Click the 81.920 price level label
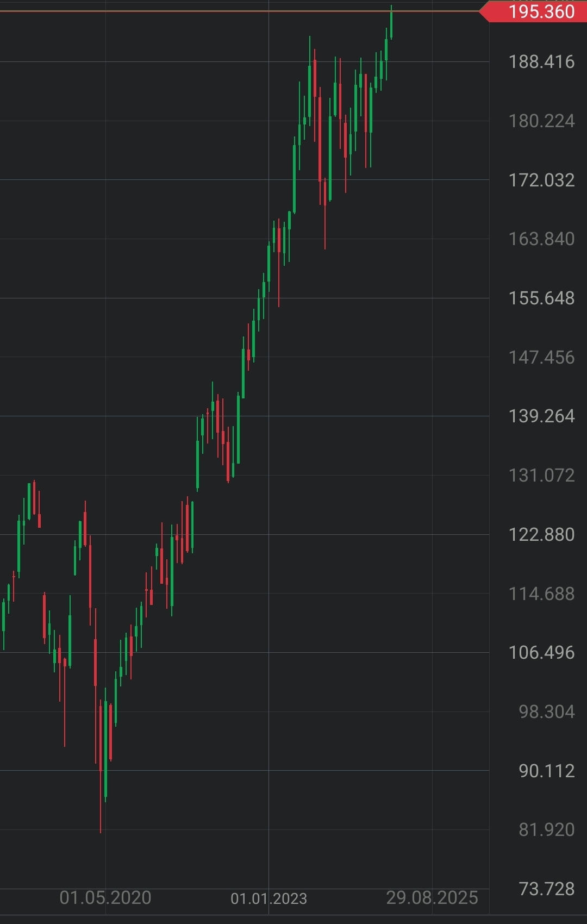This screenshot has width=587, height=924. coord(546,829)
